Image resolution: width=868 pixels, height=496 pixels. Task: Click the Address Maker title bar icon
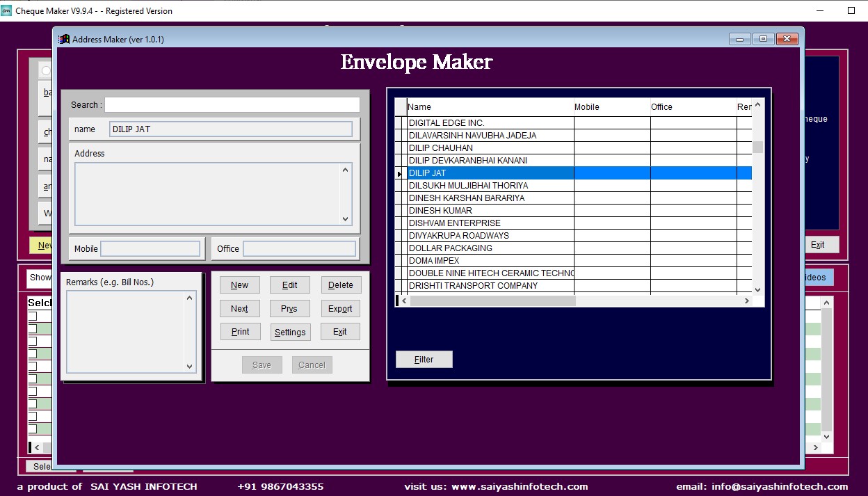64,39
